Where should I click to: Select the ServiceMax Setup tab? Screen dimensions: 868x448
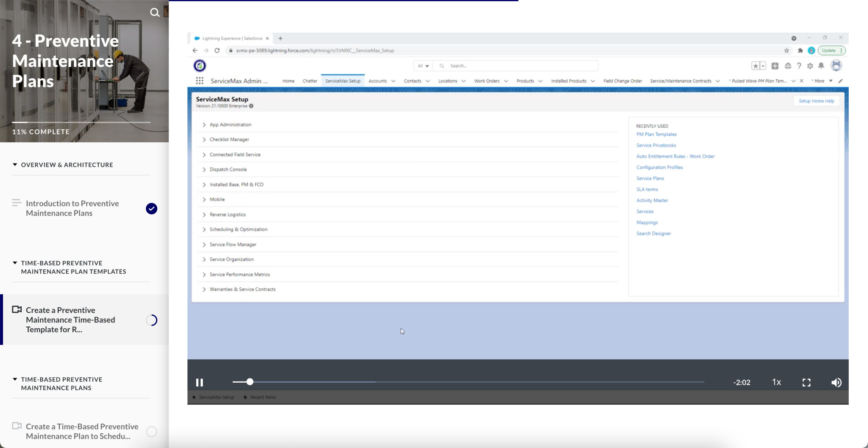point(343,81)
